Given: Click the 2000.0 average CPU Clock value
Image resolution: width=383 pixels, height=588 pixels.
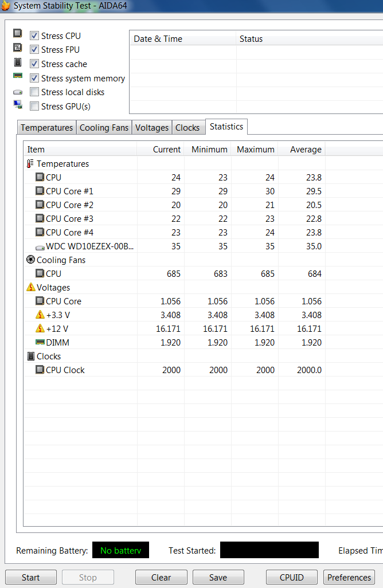Looking at the screenshot, I should pyautogui.click(x=309, y=370).
